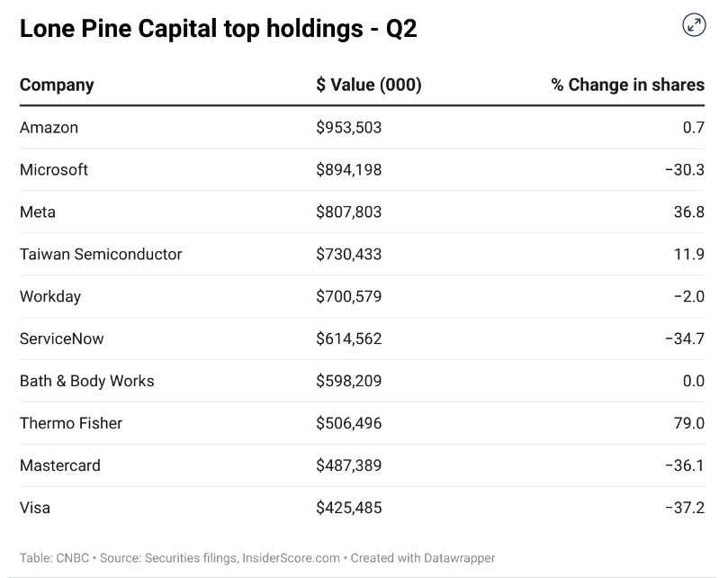Image resolution: width=728 pixels, height=578 pixels.
Task: Click the Company column header
Action: tap(57, 85)
